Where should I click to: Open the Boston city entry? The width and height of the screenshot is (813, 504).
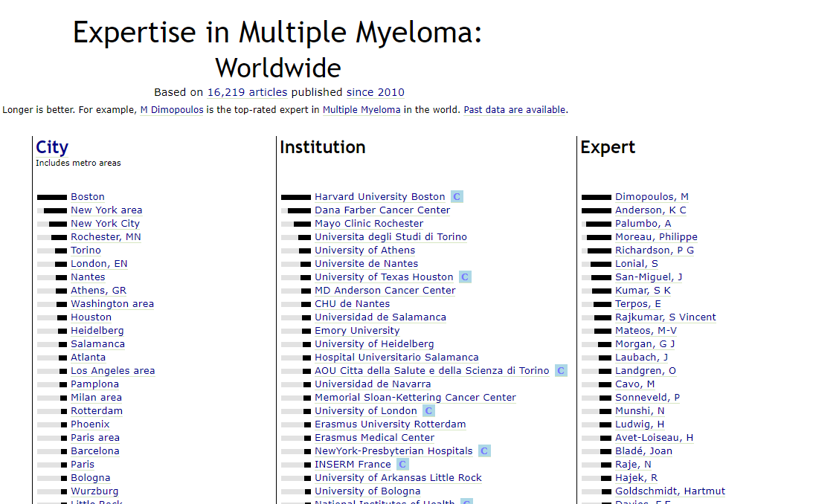(x=88, y=197)
